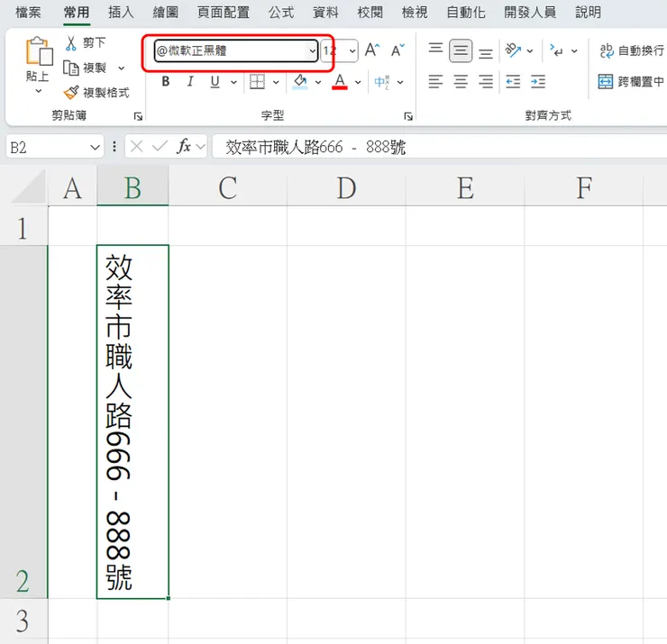Decrease indent icon
Screen dimensions: 667x644
(513, 81)
